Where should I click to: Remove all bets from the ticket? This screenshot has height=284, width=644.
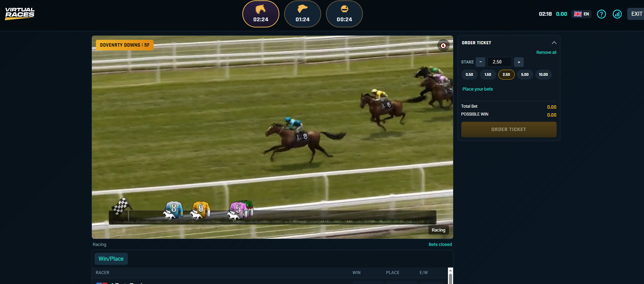click(x=546, y=52)
